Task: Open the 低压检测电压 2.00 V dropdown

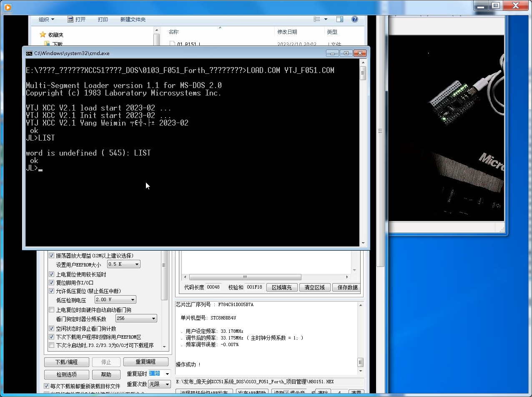Action: point(116,299)
